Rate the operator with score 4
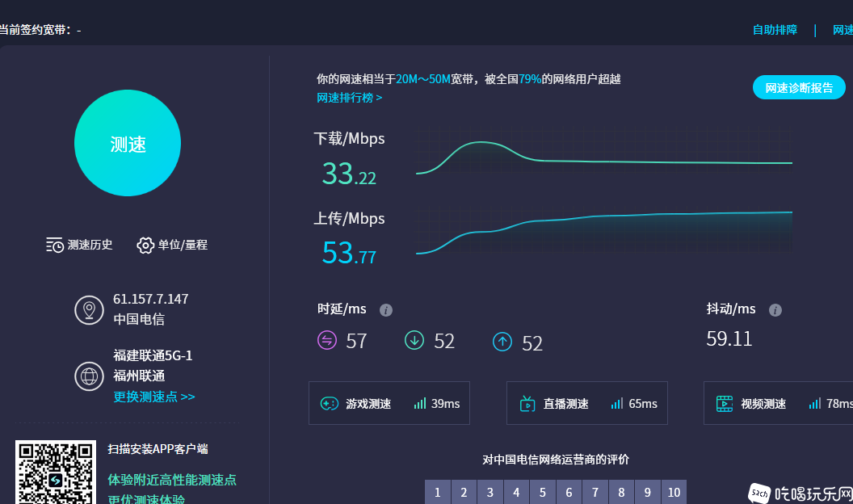Screen dimensions: 853x504 516,492
